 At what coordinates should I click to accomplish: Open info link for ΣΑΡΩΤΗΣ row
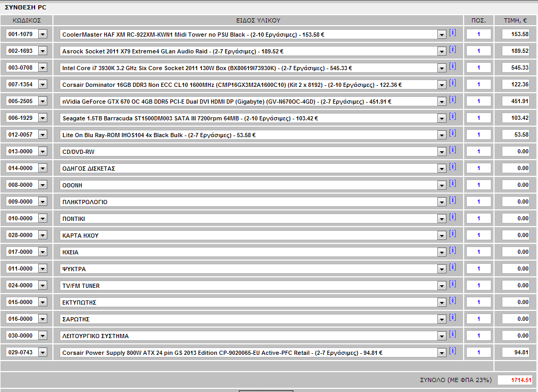coord(453,317)
